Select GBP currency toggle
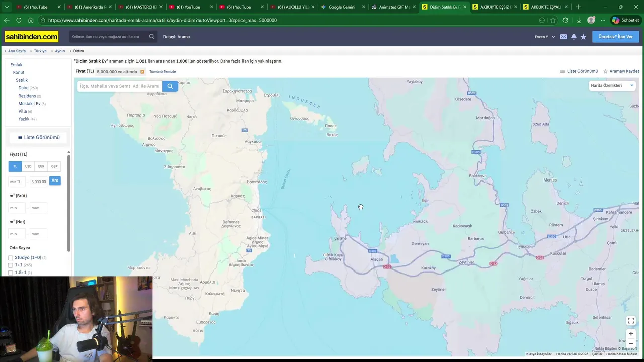 [54, 166]
